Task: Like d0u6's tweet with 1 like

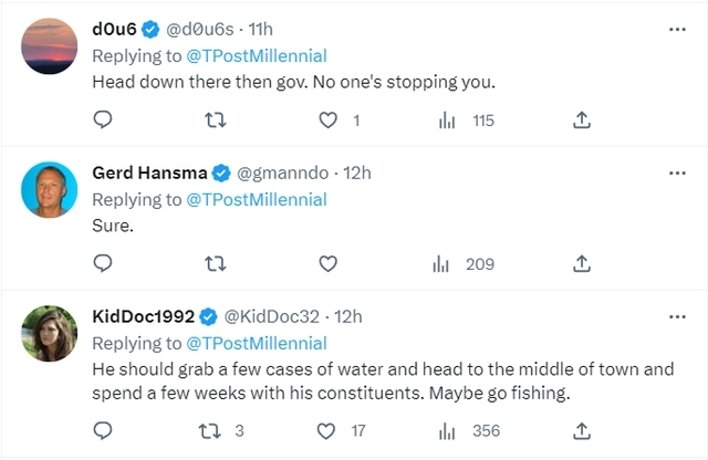Action: coord(327,120)
